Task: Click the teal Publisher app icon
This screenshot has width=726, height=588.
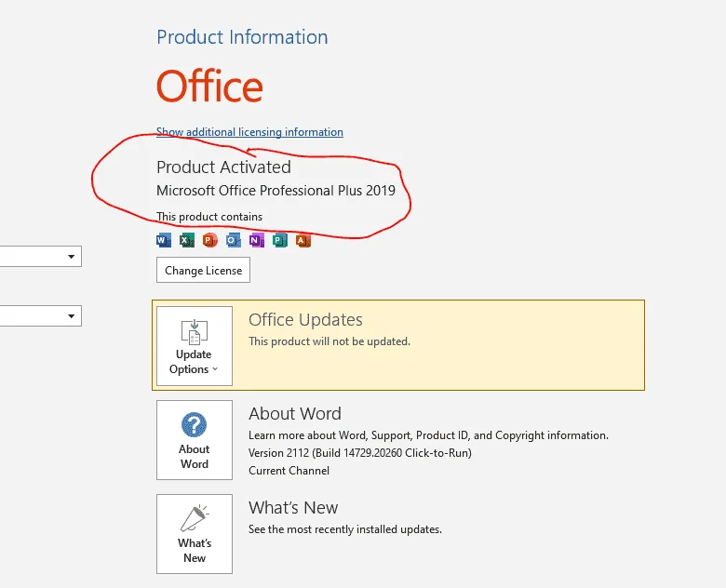Action: tap(279, 240)
